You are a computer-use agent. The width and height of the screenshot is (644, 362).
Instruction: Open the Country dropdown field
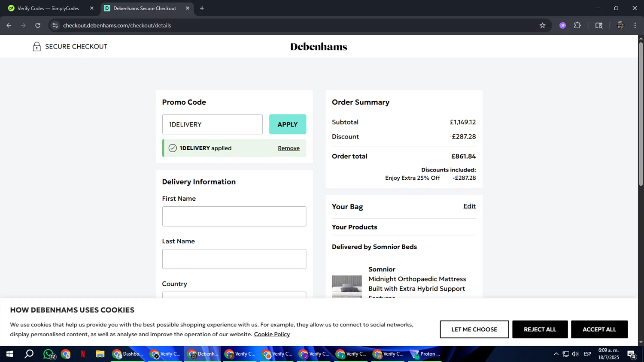pyautogui.click(x=234, y=295)
